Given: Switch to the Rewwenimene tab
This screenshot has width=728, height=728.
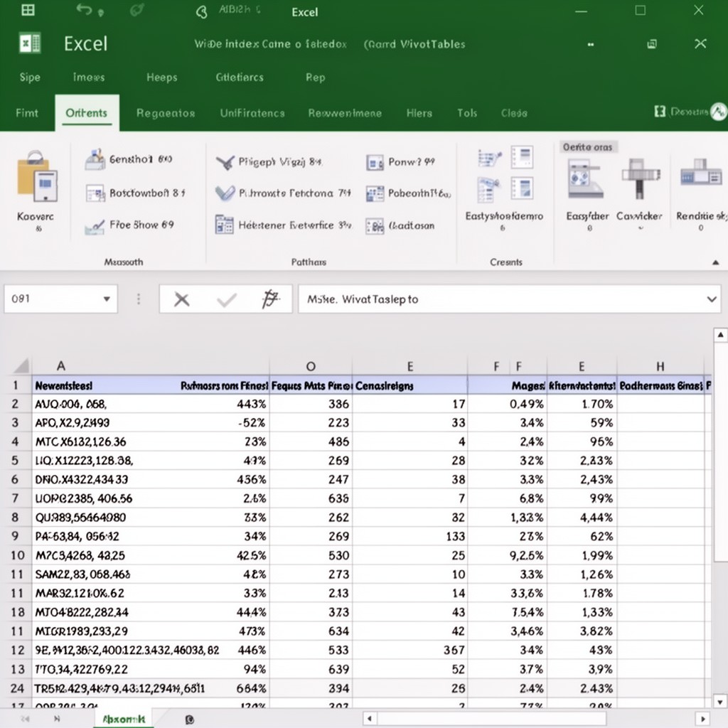Looking at the screenshot, I should point(345,113).
